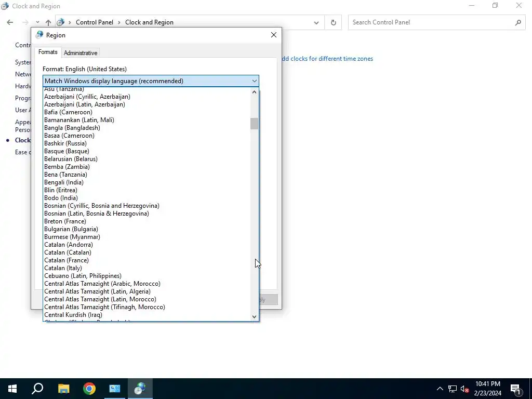
Task: Select Catalan (France)
Action: click(x=147, y=261)
